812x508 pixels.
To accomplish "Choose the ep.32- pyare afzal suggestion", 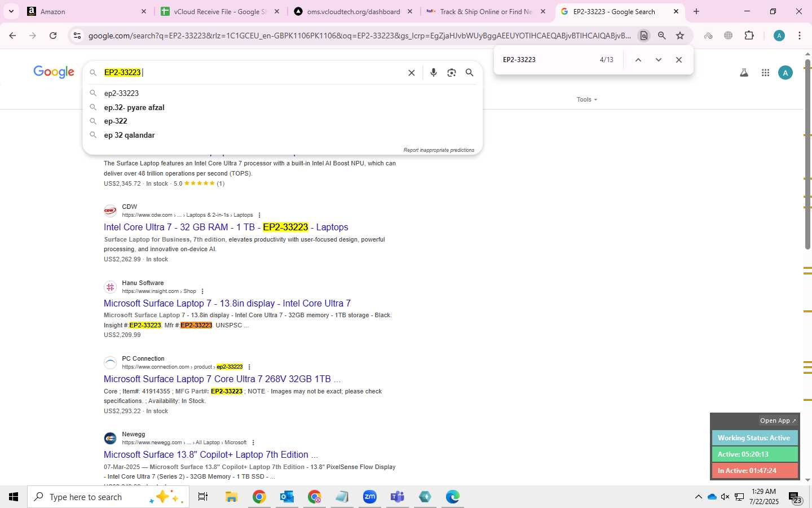I will tap(282, 107).
